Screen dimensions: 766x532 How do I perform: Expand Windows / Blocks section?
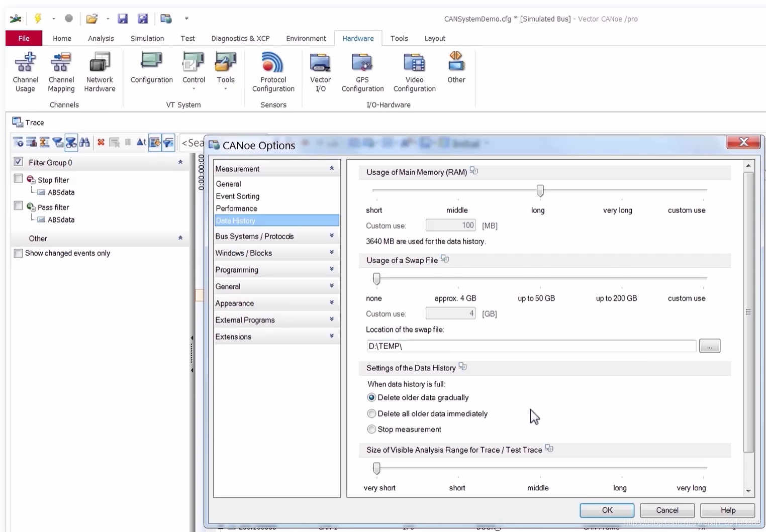tap(331, 252)
